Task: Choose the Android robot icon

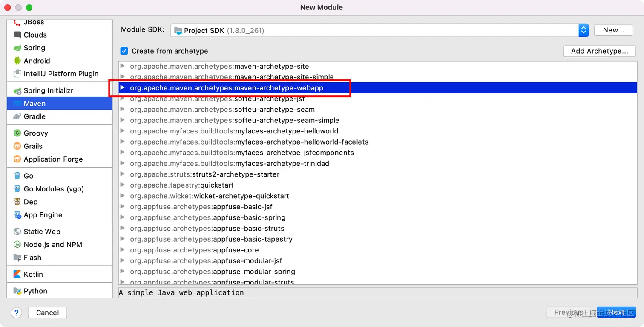Action: 17,61
